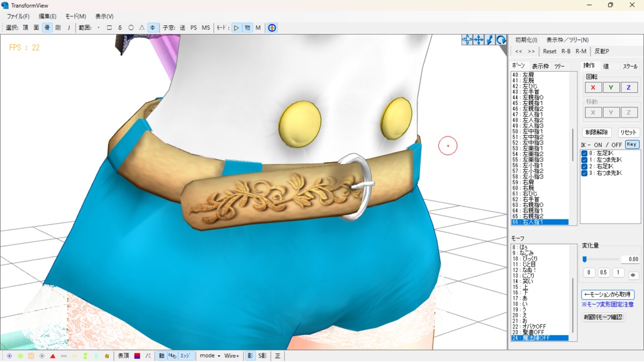This screenshot has width=644, height=362.
Task: Toggle Wire+ in the bottom toolbar
Action: pos(231,356)
